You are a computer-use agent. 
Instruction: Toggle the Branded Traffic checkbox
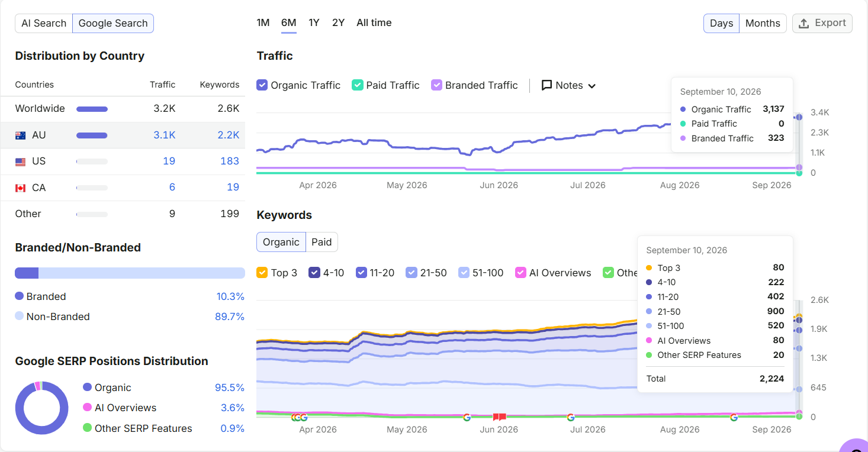click(x=437, y=85)
